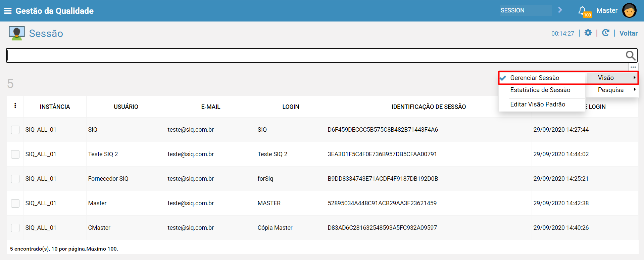Open the column options vertical dots
Image resolution: width=644 pixels, height=260 pixels.
coord(15,105)
